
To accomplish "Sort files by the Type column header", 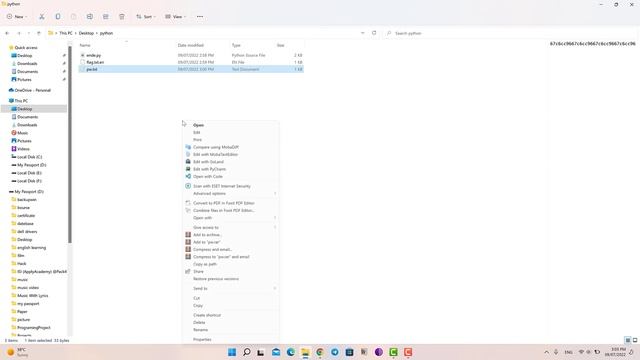I will click(236, 45).
